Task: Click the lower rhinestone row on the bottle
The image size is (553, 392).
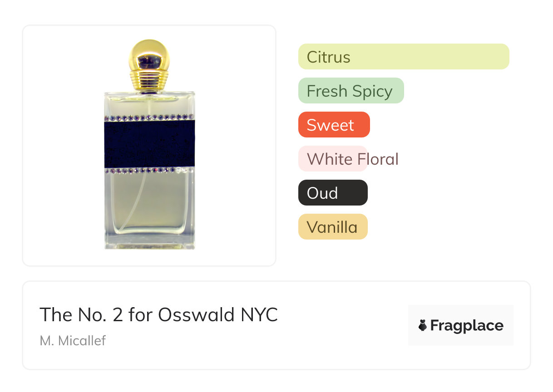Action: [149, 171]
